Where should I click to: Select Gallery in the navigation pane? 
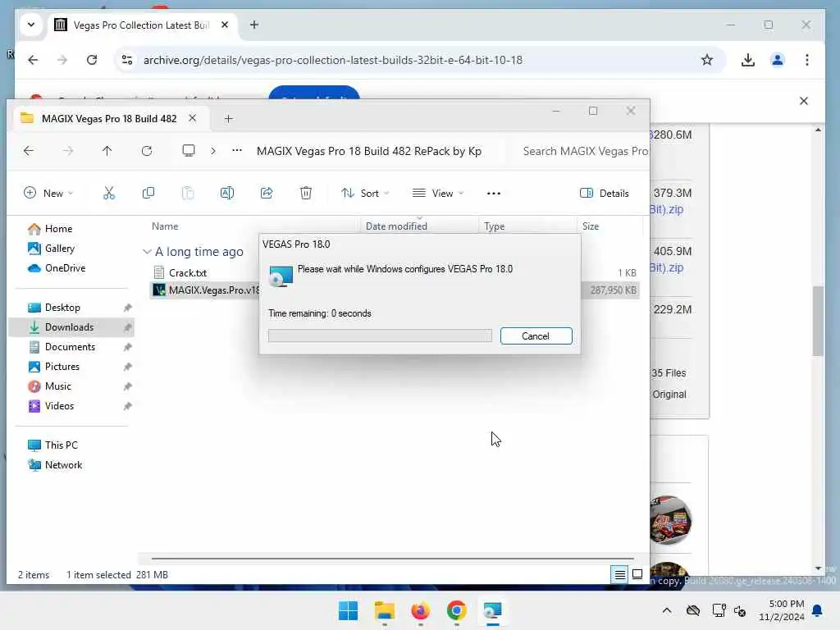59,249
